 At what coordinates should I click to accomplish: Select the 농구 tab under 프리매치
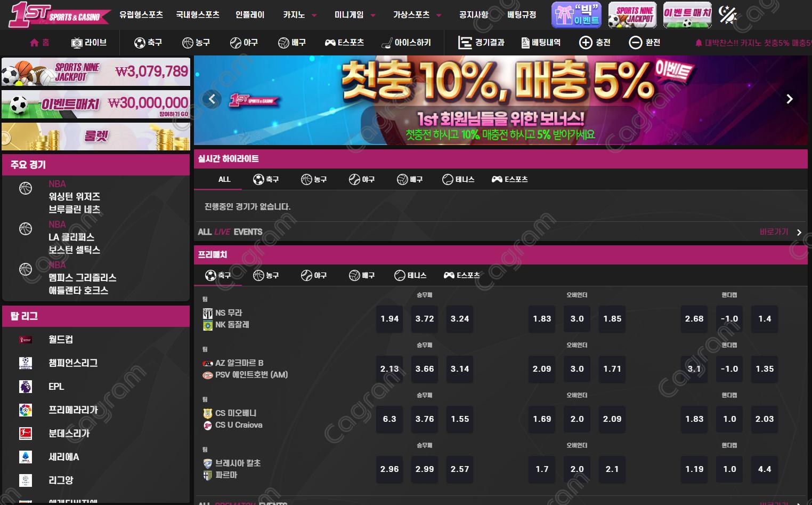click(266, 275)
